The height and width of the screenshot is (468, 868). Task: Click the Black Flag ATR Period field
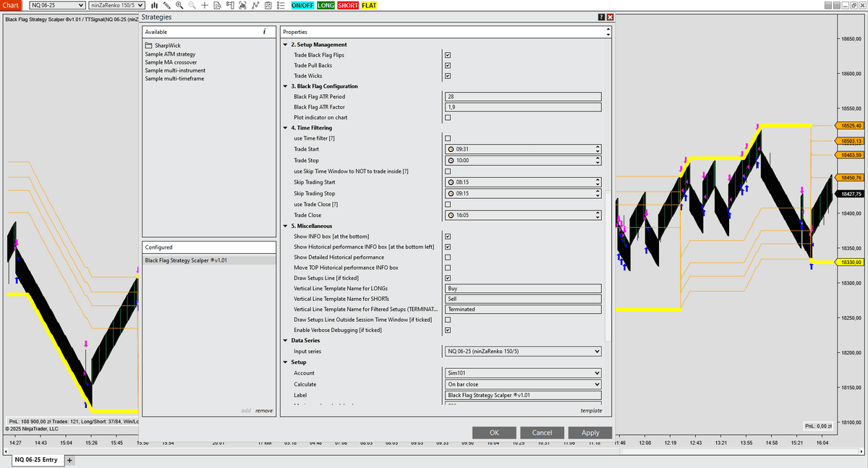click(521, 96)
